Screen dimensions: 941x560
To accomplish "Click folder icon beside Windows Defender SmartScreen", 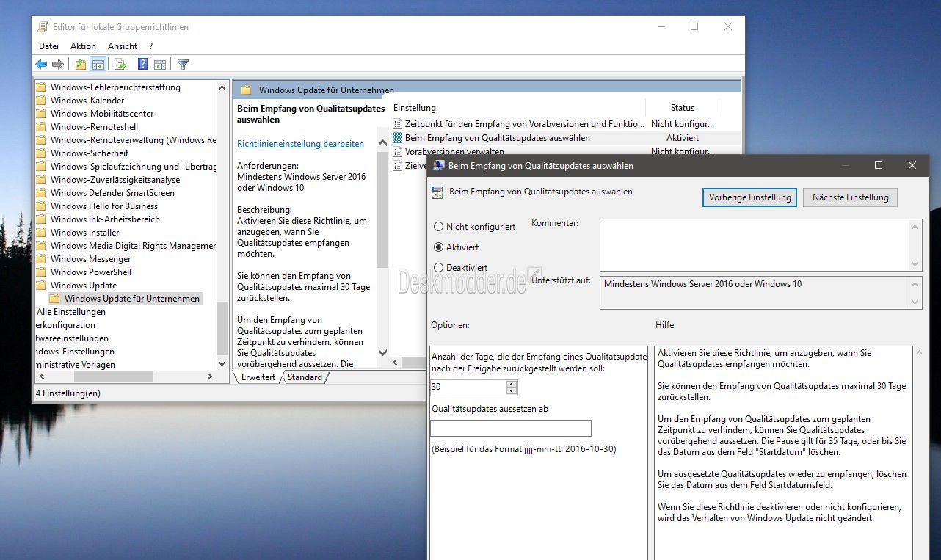I will click(x=41, y=193).
